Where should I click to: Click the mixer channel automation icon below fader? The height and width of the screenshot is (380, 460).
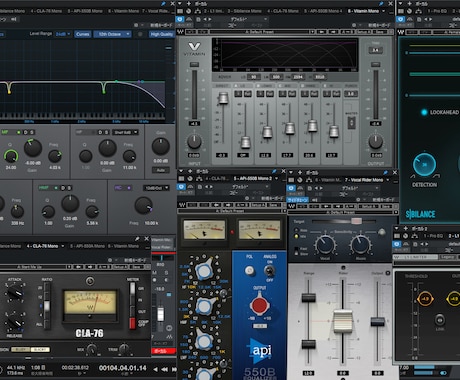pos(169,337)
